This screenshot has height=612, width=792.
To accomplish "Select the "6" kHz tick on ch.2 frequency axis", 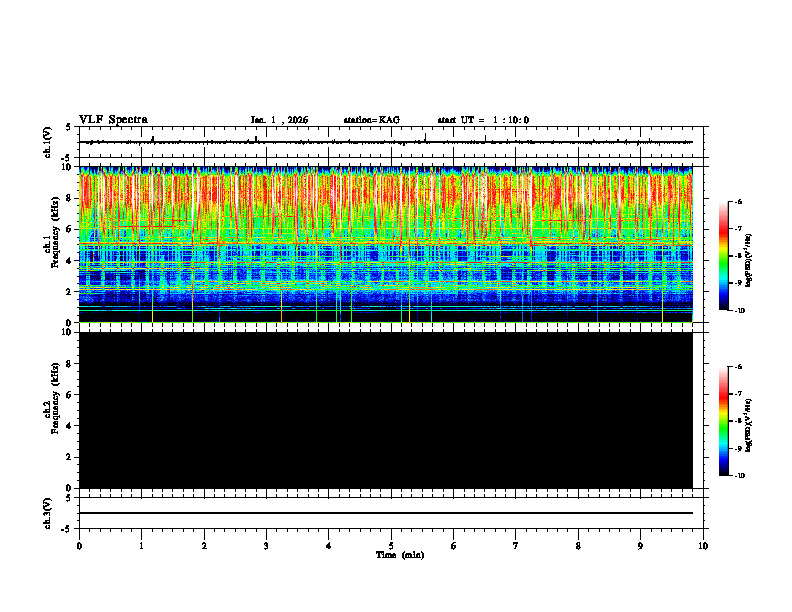I will [x=70, y=395].
